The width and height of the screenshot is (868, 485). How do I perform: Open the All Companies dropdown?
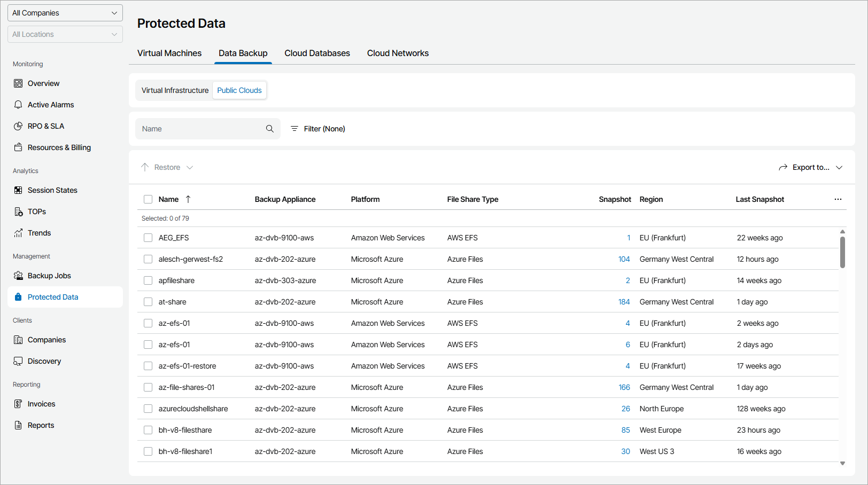point(65,12)
